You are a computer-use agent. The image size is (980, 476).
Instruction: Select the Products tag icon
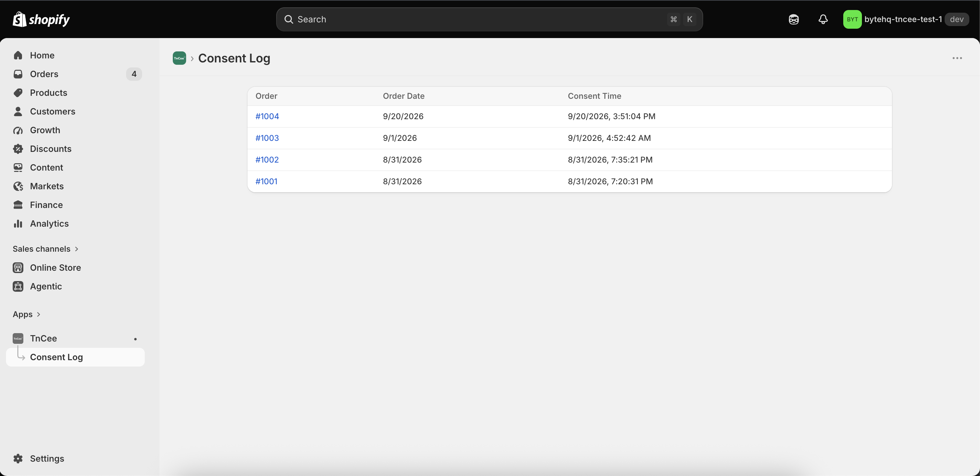[18, 92]
